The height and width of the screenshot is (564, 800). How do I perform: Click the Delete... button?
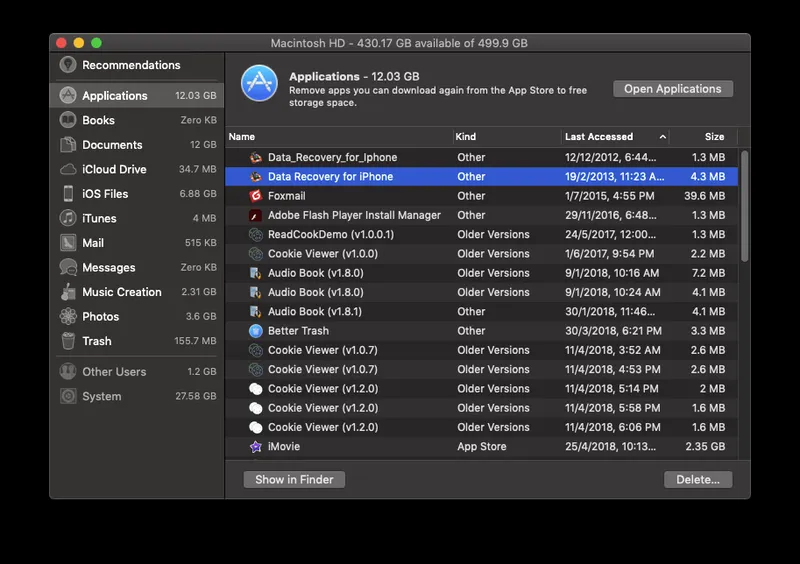click(697, 479)
